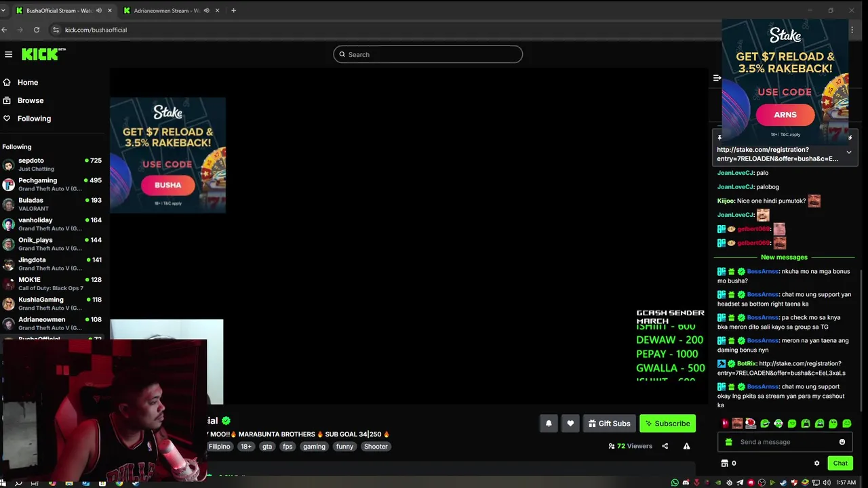The width and height of the screenshot is (868, 488).
Task: Open MOK1E Call of Duty channel
Action: pos(52,284)
